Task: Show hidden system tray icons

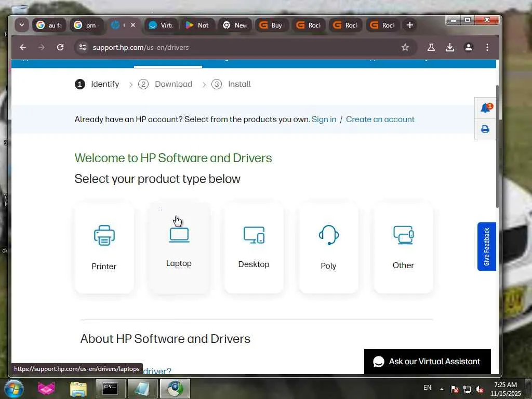Action: (442, 389)
